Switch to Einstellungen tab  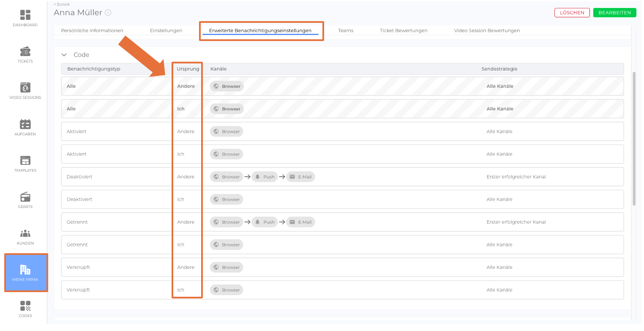click(x=166, y=30)
